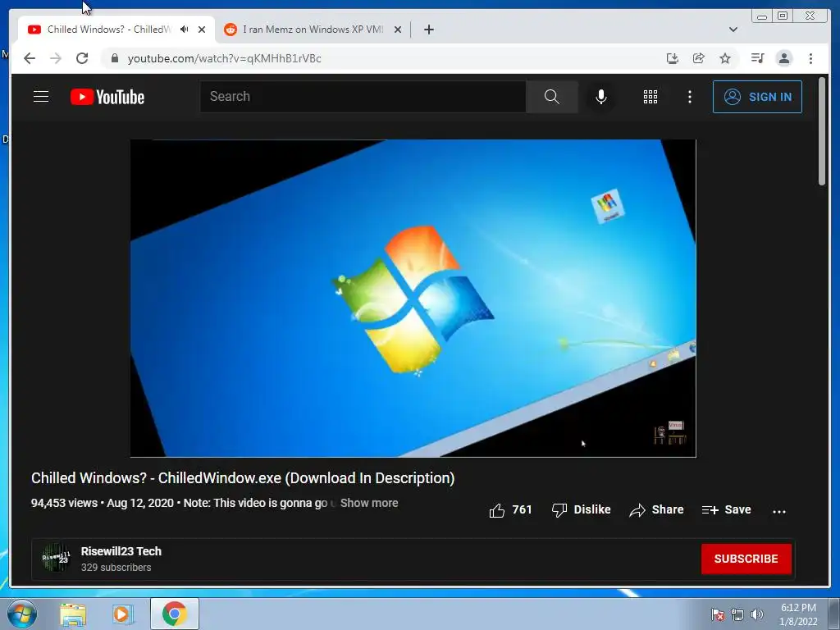The image size is (840, 630).
Task: Start voice search with microphone icon
Action: [601, 97]
